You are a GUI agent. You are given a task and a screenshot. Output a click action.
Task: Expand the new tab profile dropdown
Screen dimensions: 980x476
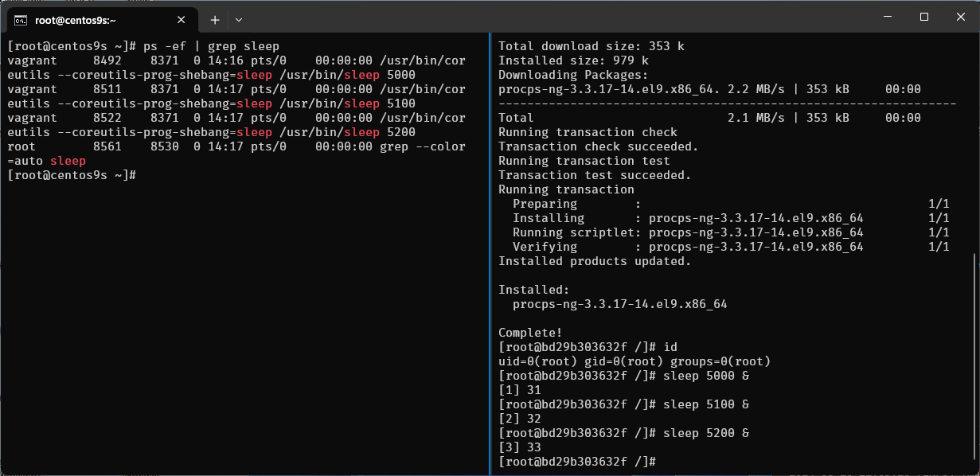[239, 20]
